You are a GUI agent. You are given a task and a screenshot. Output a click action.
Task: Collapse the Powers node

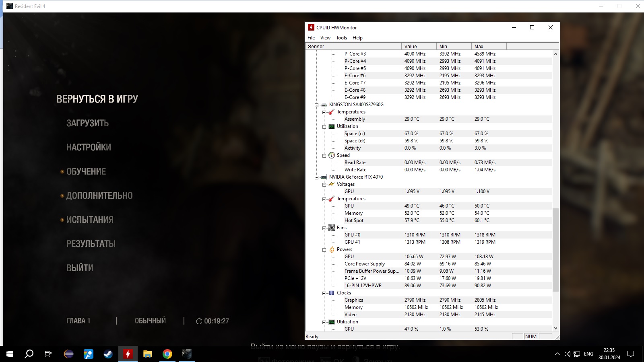(x=324, y=250)
